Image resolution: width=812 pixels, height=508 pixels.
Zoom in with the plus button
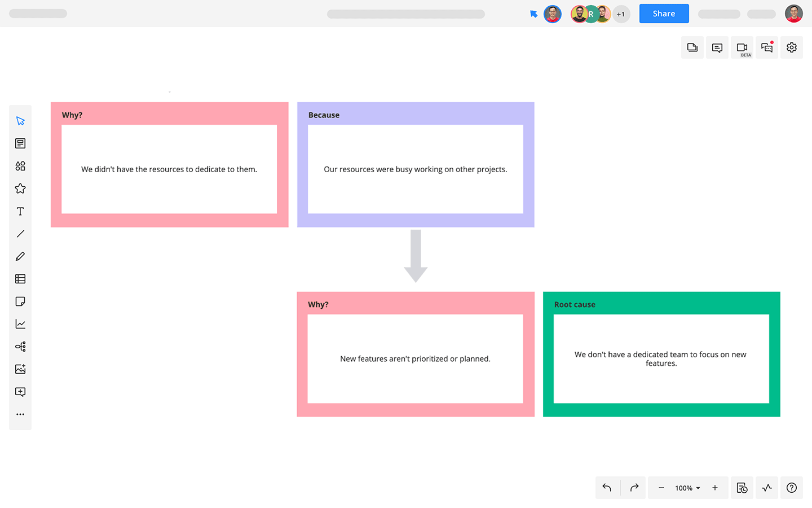click(x=715, y=488)
